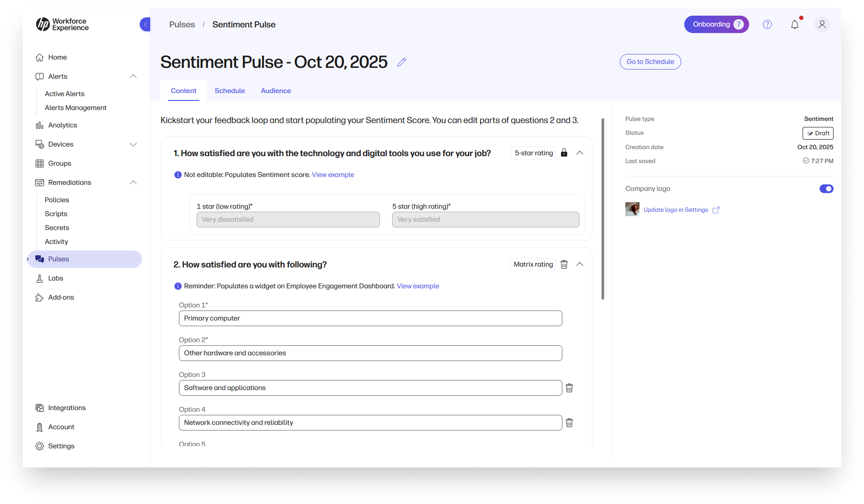Open the user profile icon

point(822,24)
